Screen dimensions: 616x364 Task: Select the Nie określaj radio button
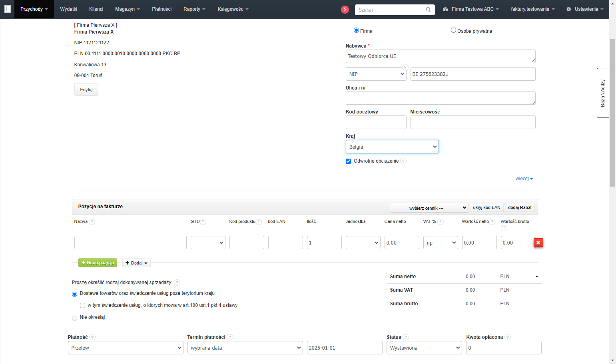click(x=74, y=318)
